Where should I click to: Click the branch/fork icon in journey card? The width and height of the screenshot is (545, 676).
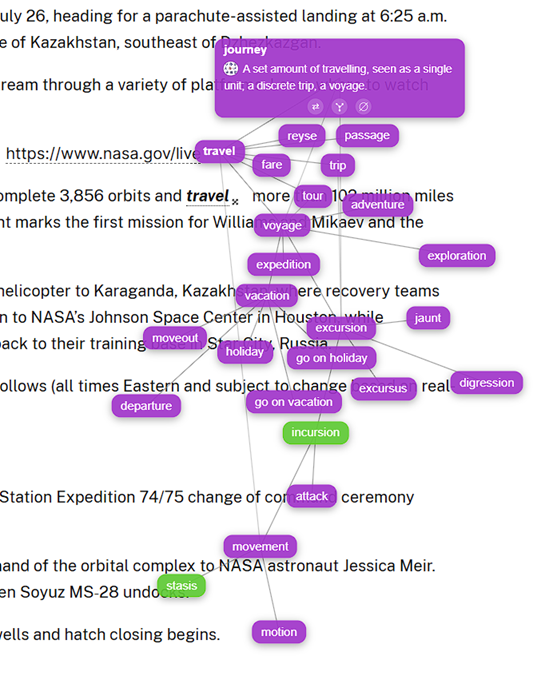(339, 106)
